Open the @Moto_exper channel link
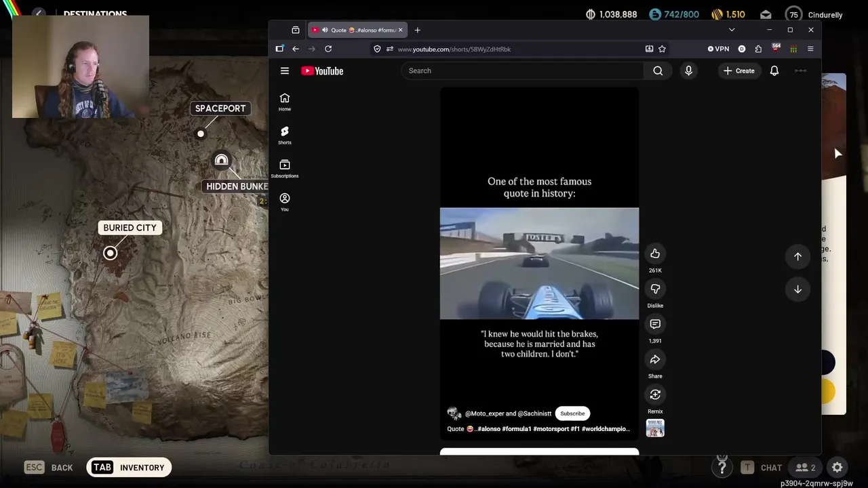Viewport: 868px width, 488px height. pos(484,413)
